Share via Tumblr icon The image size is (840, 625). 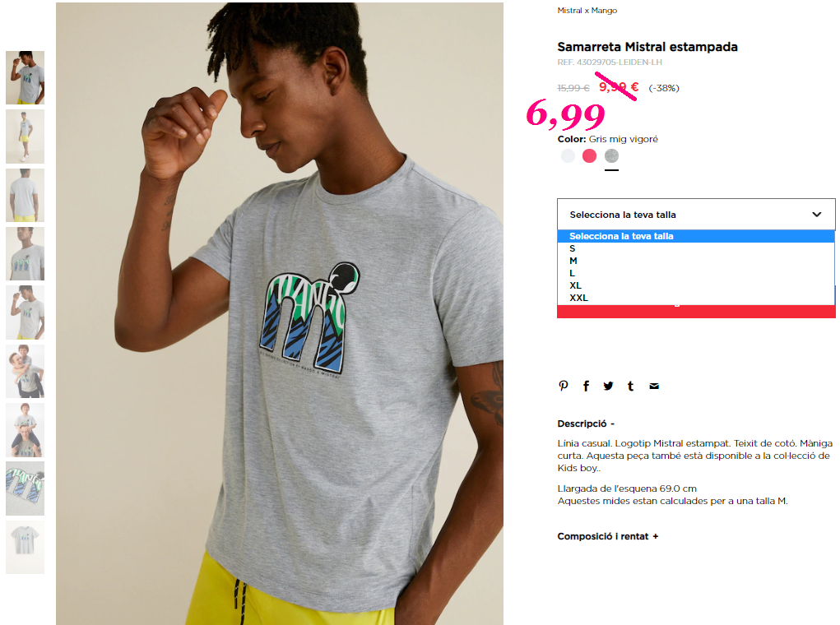(630, 386)
